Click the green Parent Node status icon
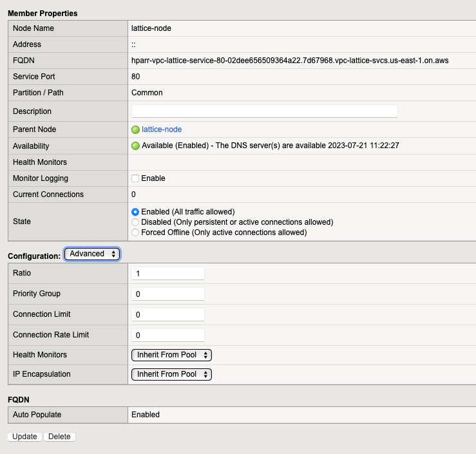 tap(135, 129)
